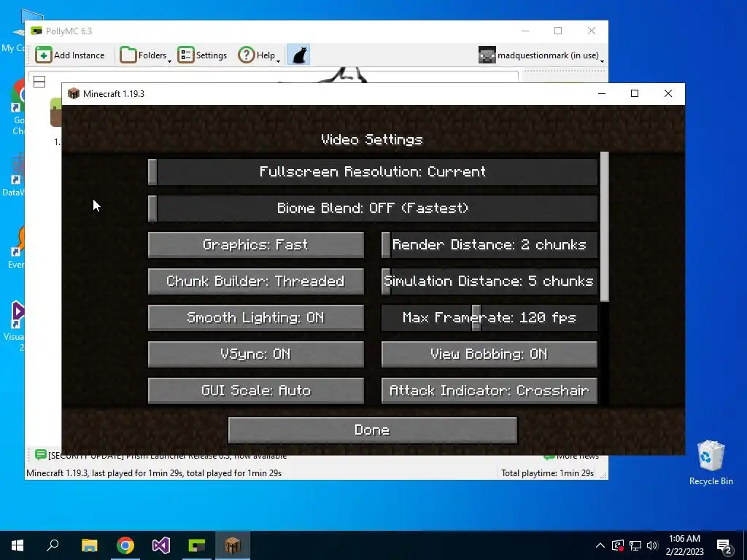Screen dimensions: 747x560
Task: Click the security tray icon with red dot
Action: [x=617, y=545]
